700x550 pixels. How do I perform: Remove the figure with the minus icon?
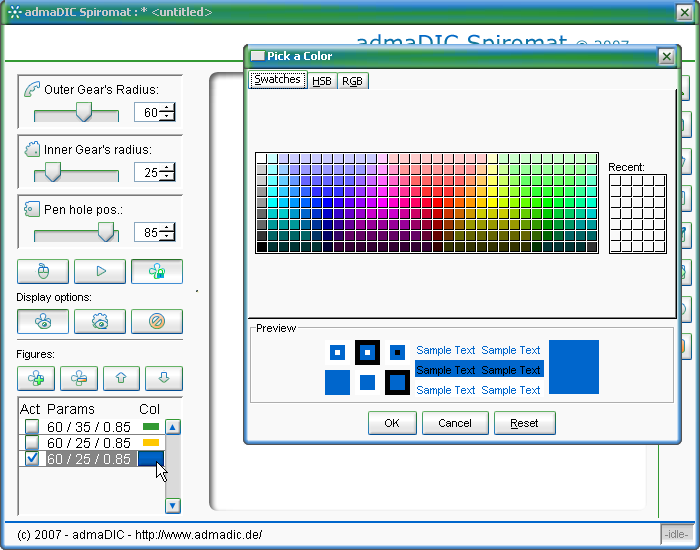(x=79, y=378)
